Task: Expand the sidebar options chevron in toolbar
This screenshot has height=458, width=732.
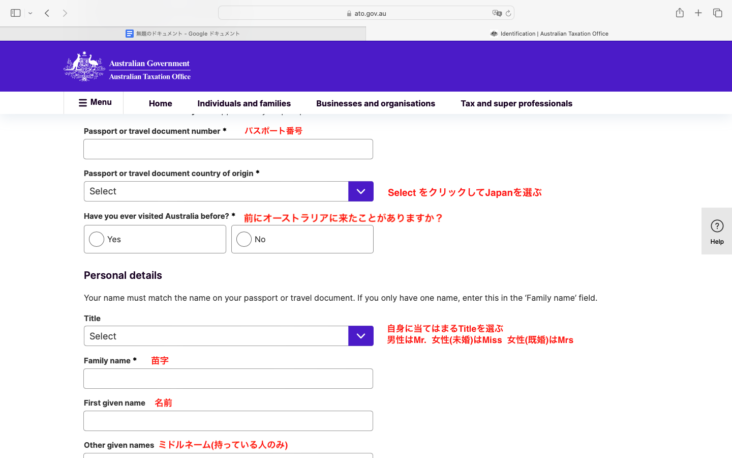Action: pos(29,13)
